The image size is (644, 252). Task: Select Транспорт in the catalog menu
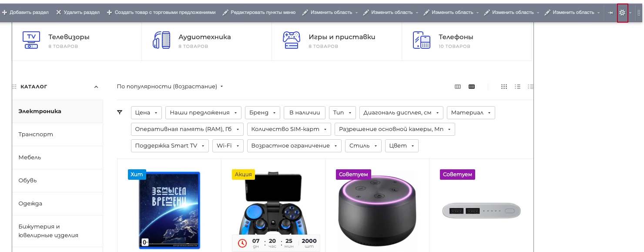coord(36,134)
